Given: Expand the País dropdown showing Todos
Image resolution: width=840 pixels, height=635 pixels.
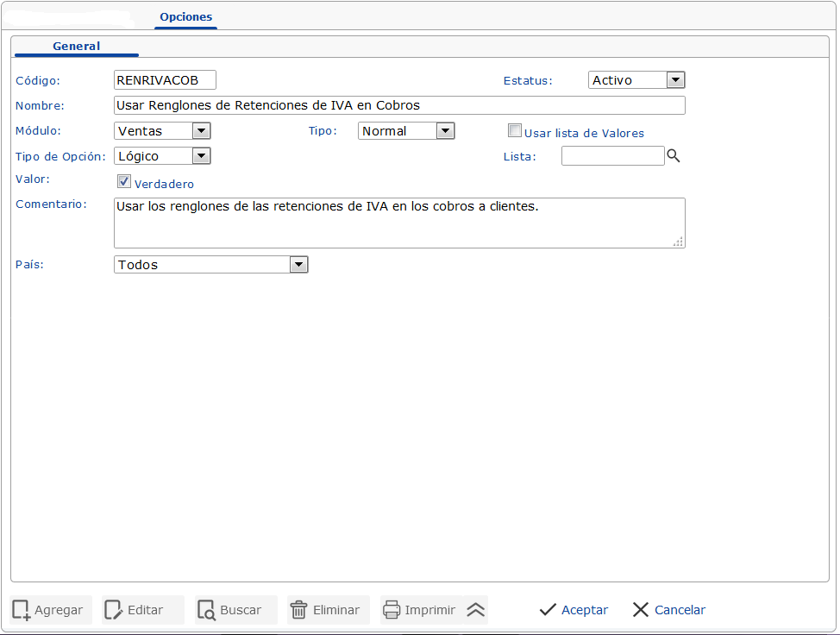Looking at the screenshot, I should click(298, 265).
